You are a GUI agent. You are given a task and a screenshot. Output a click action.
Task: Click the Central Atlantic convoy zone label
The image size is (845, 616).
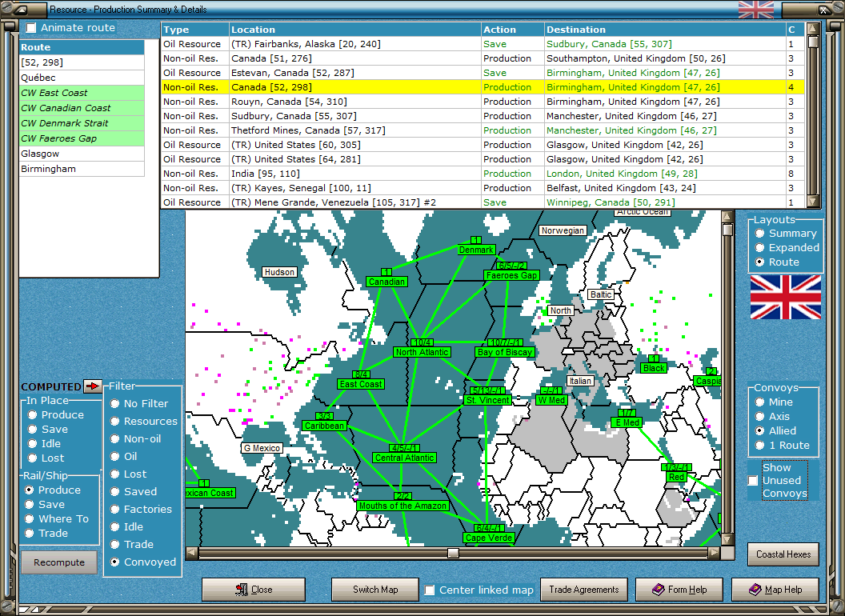pos(404,458)
